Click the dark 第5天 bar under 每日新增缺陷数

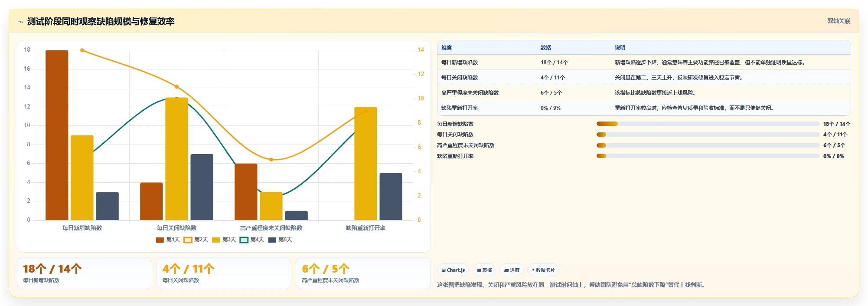point(107,206)
